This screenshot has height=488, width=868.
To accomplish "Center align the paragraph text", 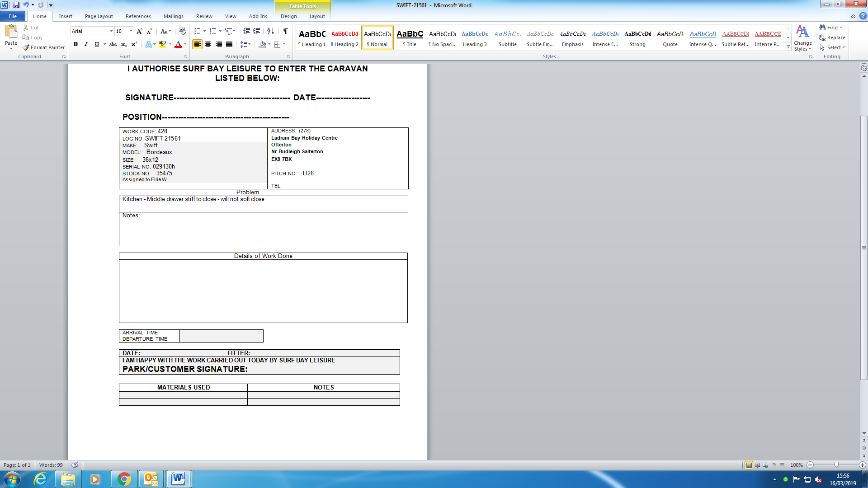I will coord(208,44).
